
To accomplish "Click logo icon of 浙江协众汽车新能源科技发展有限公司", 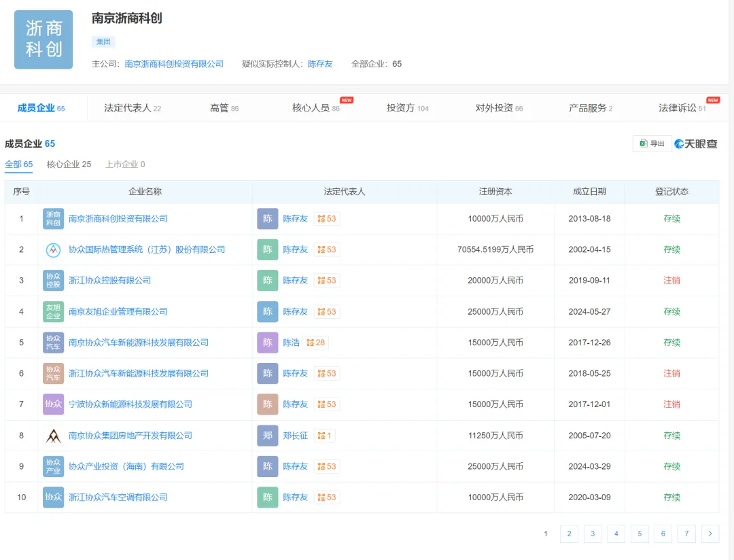I will [54, 373].
